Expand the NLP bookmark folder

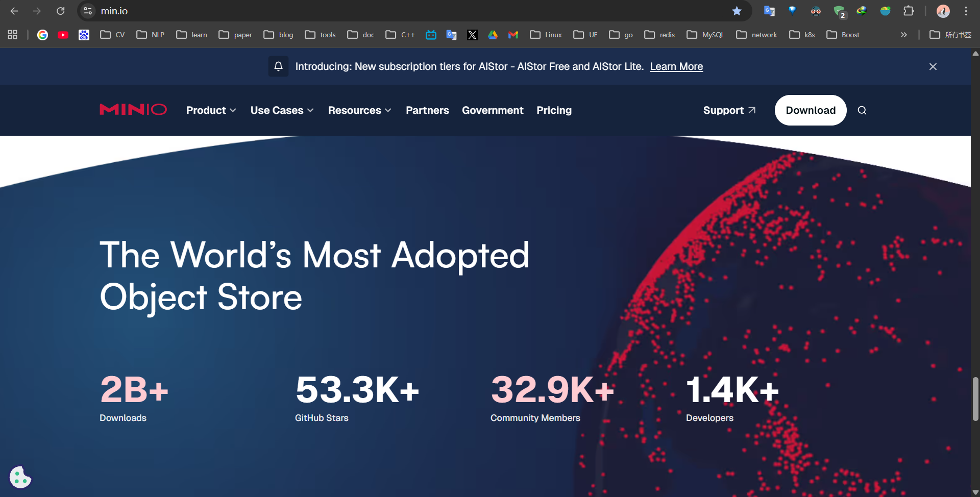click(x=151, y=35)
